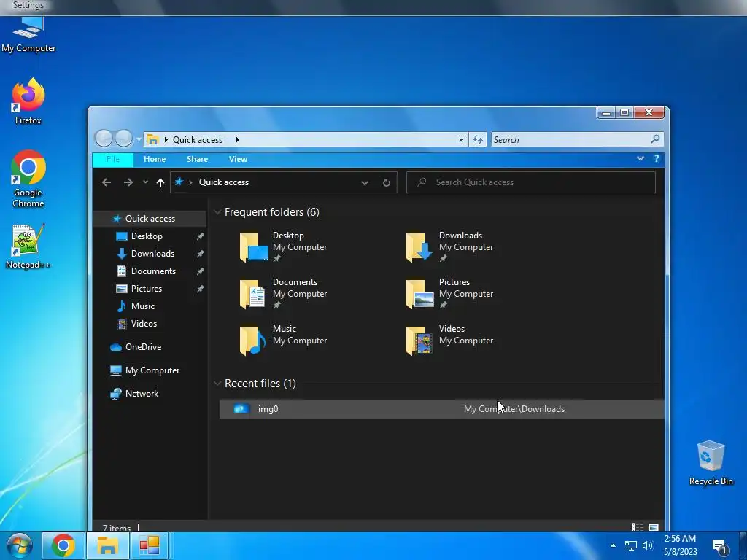Select Pictures in navigation pane
Screen dimensions: 747x560
tap(146, 289)
